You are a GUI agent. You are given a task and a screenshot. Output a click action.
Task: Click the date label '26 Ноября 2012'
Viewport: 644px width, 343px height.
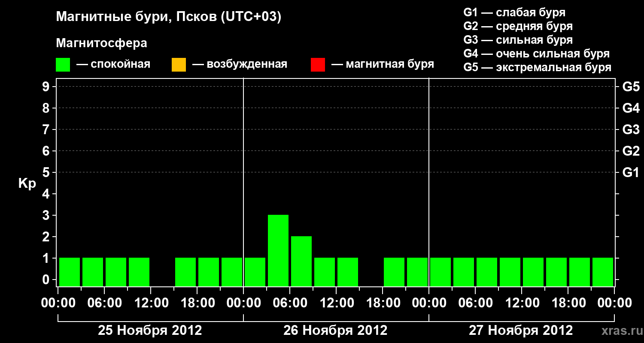[x=335, y=331]
